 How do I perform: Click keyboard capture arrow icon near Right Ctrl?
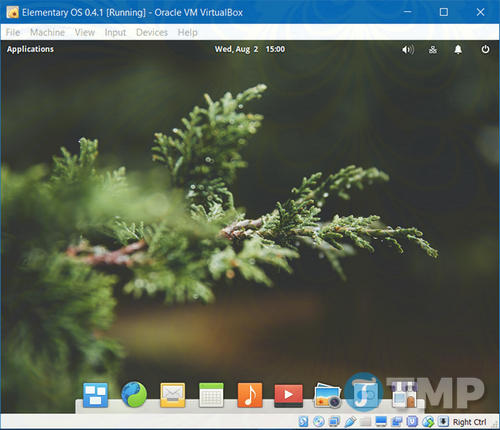tap(443, 422)
